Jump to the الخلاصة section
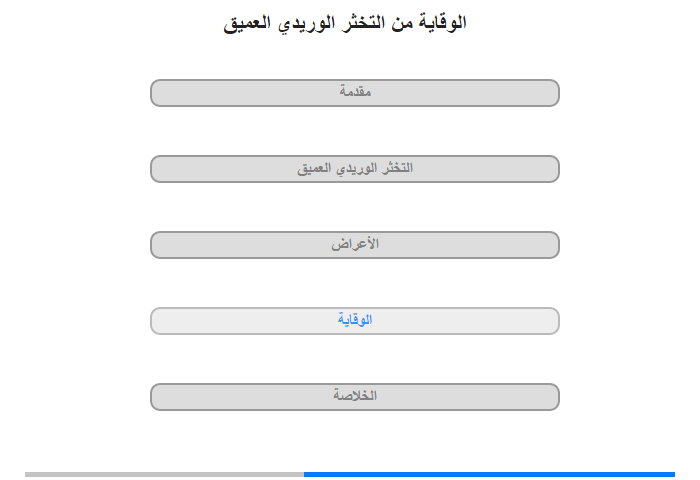700x480 pixels. pos(354,397)
